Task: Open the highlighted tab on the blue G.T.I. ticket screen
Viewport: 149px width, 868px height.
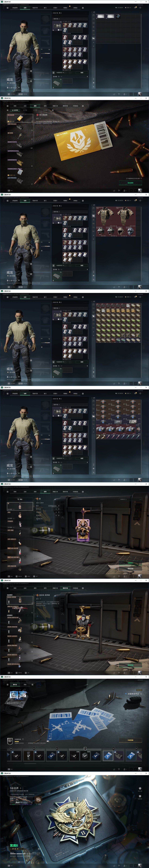Action: pos(15,685)
